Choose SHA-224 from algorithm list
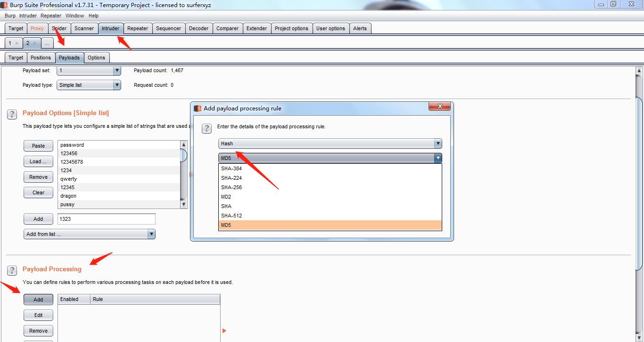 [x=330, y=178]
